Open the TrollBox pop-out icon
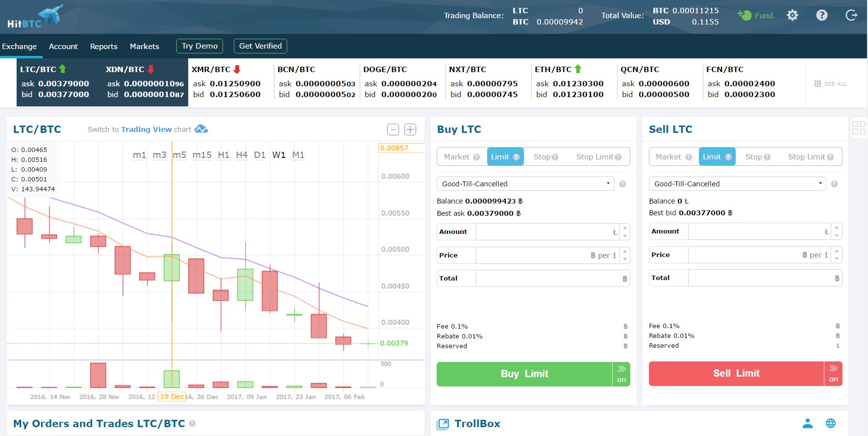 point(443,424)
